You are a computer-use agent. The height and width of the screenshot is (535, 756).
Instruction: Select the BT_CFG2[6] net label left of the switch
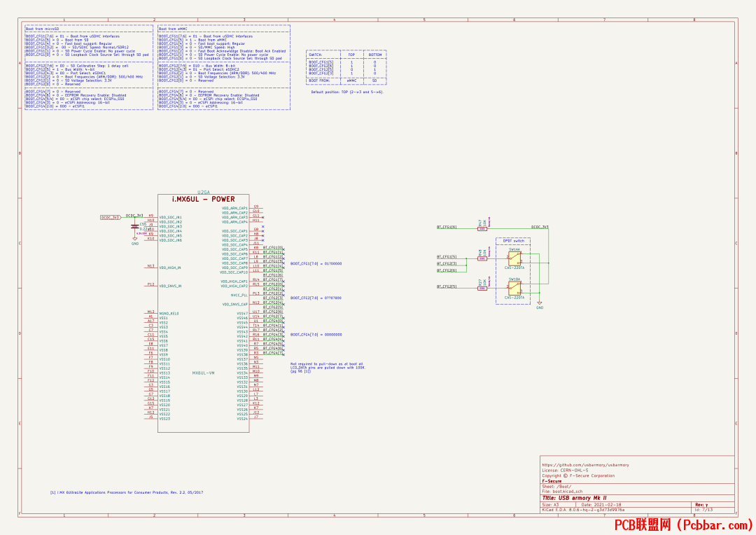click(x=447, y=270)
